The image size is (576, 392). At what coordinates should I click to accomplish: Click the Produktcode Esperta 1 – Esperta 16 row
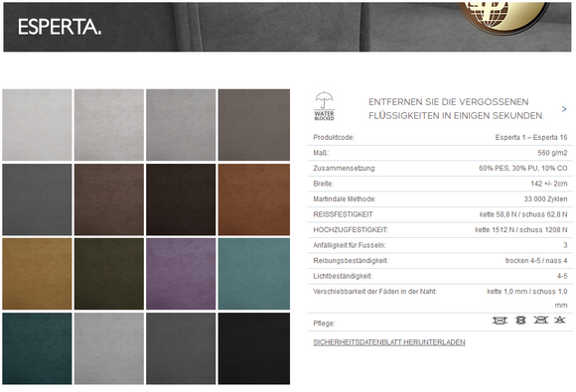click(x=440, y=138)
